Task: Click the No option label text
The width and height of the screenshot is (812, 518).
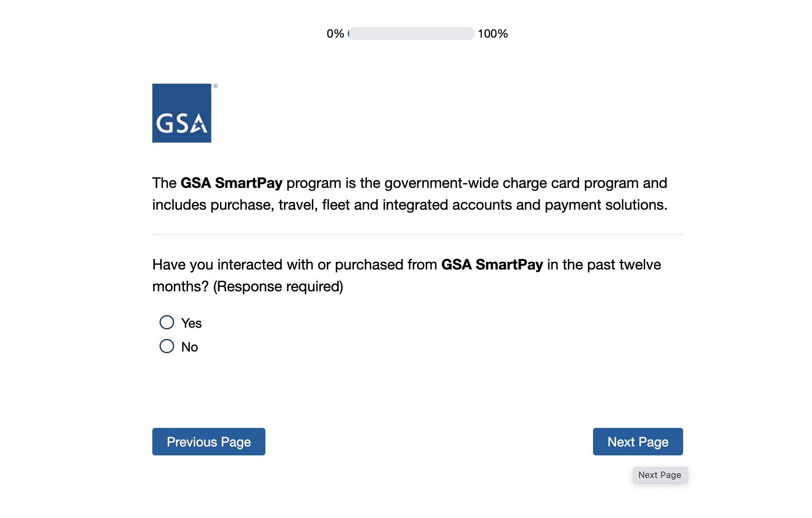Action: click(189, 347)
